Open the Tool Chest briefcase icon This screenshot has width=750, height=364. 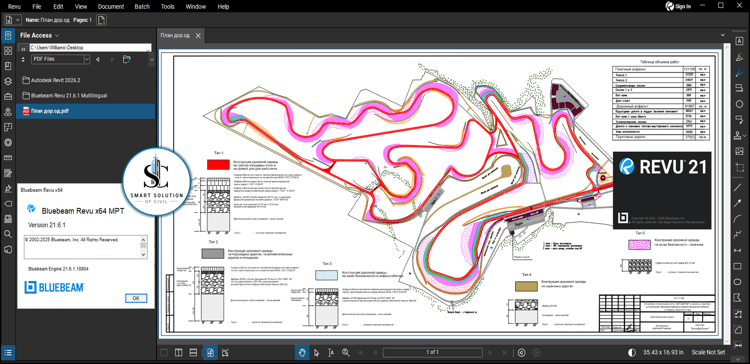(8, 96)
